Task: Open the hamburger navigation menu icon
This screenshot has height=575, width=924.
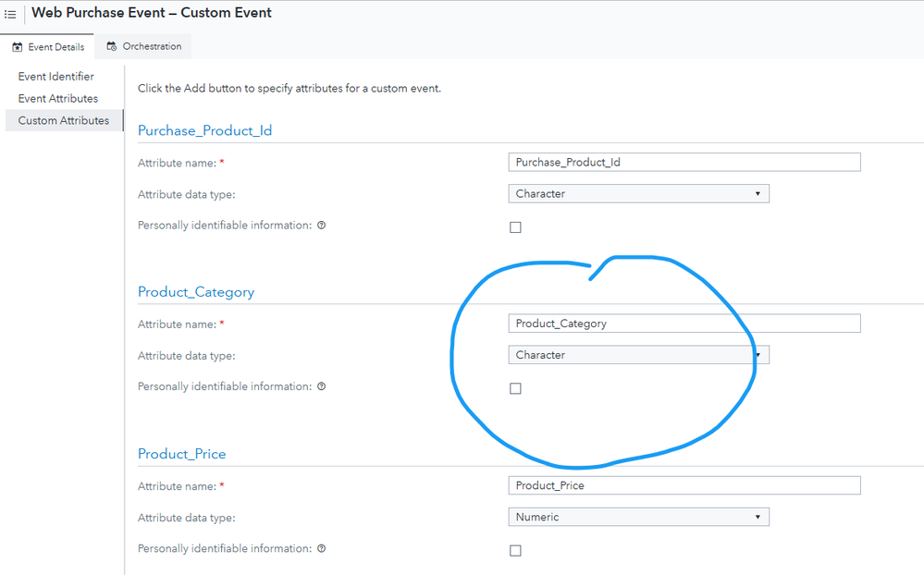Action: click(10, 14)
